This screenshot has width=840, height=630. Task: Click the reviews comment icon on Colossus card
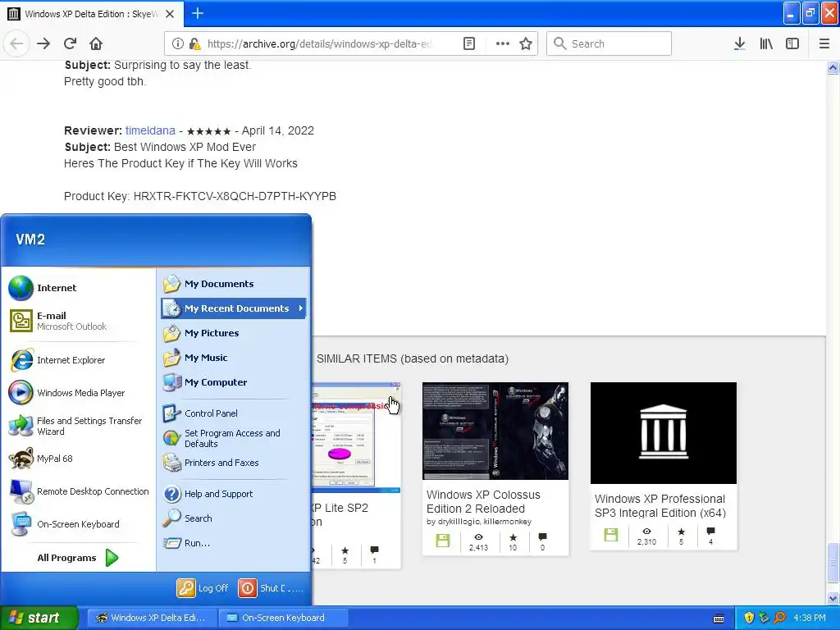pos(543,536)
